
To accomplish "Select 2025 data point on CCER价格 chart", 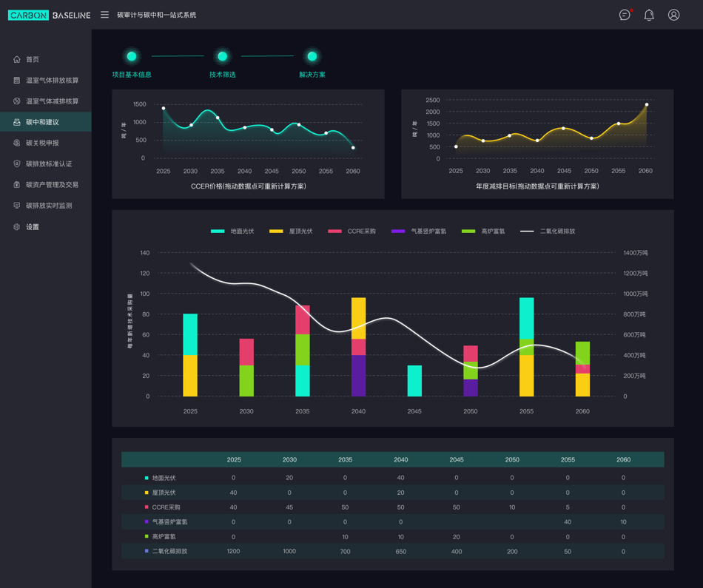I will click(164, 108).
